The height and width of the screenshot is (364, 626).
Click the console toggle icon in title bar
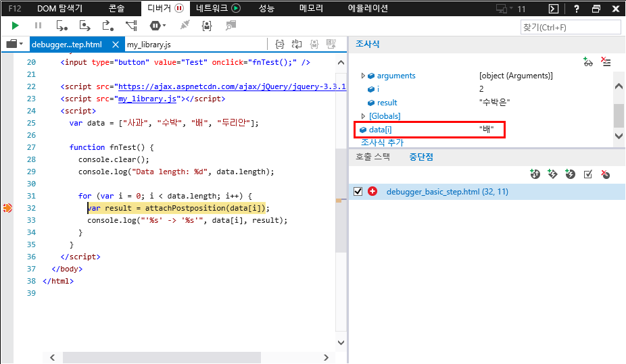point(554,9)
